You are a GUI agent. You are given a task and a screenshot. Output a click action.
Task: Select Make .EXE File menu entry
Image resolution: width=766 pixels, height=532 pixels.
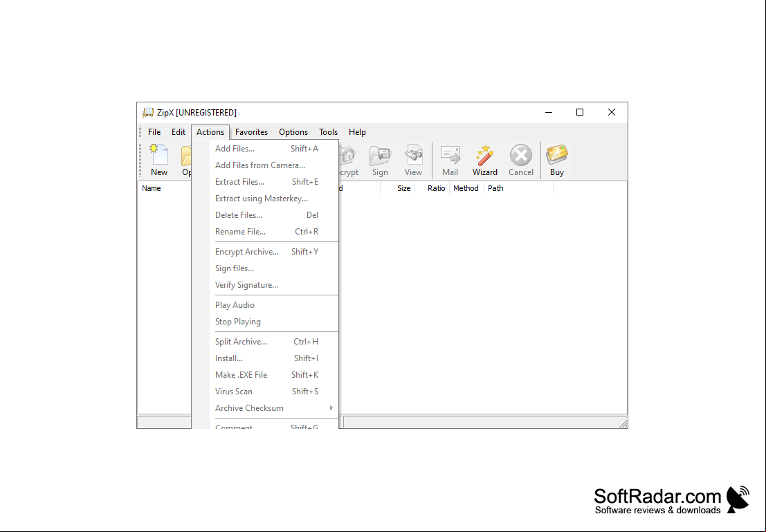265,375
